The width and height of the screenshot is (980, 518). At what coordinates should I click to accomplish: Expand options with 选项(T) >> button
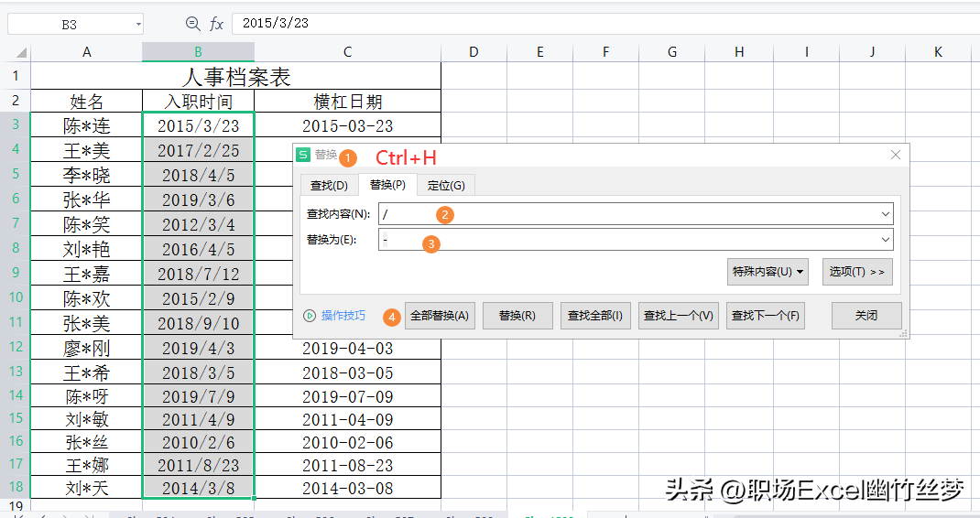click(857, 272)
